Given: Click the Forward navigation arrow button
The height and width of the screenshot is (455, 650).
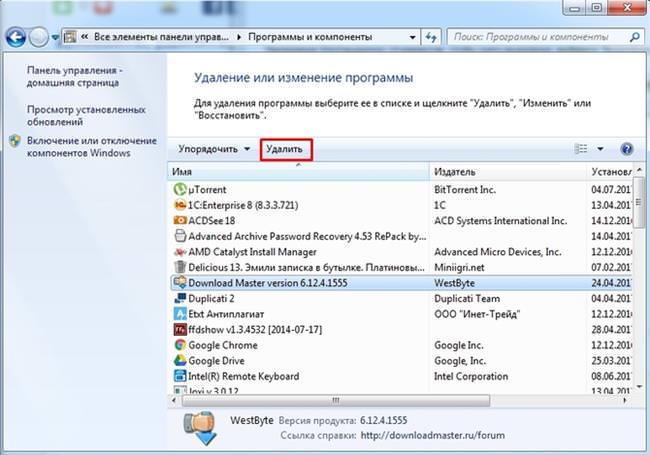Looking at the screenshot, I should click(x=39, y=37).
